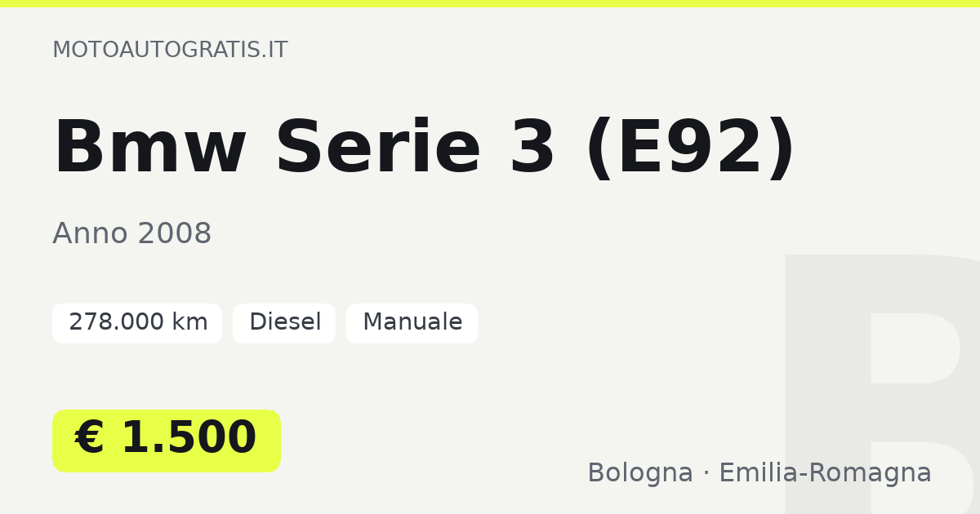Click the word Bmw in title

150,149
